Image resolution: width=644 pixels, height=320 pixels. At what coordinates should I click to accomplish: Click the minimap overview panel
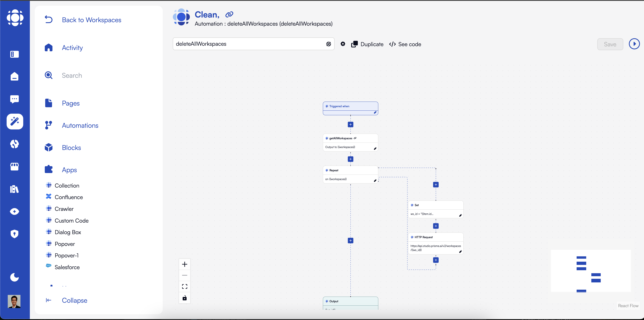(x=590, y=271)
